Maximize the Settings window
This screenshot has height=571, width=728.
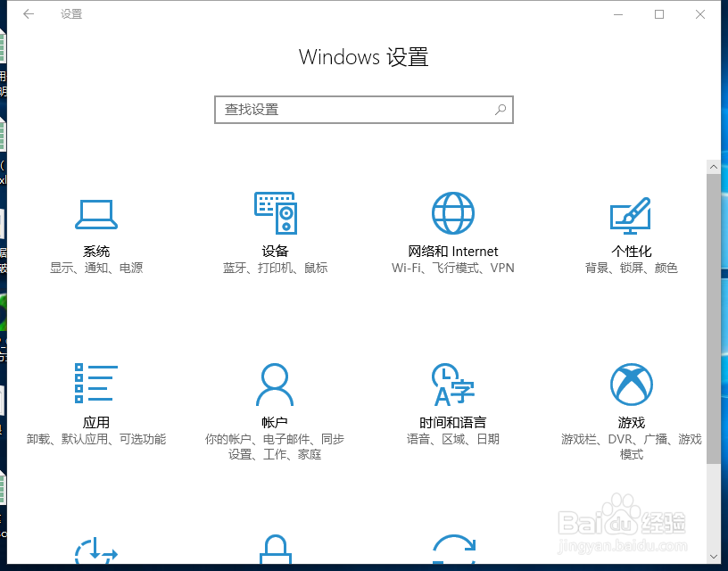click(659, 14)
